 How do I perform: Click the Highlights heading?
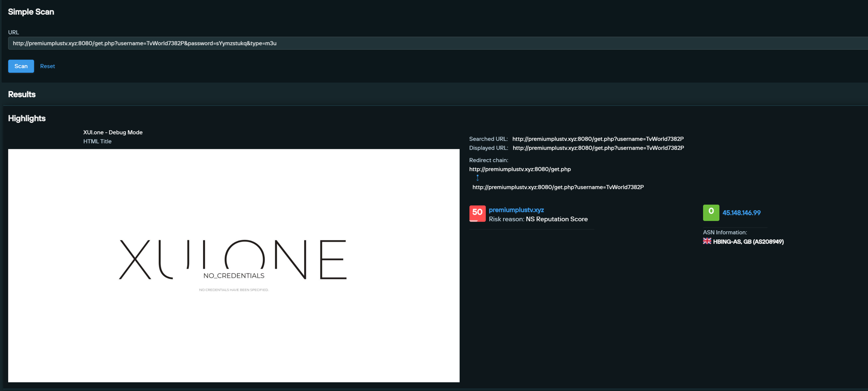[27, 118]
